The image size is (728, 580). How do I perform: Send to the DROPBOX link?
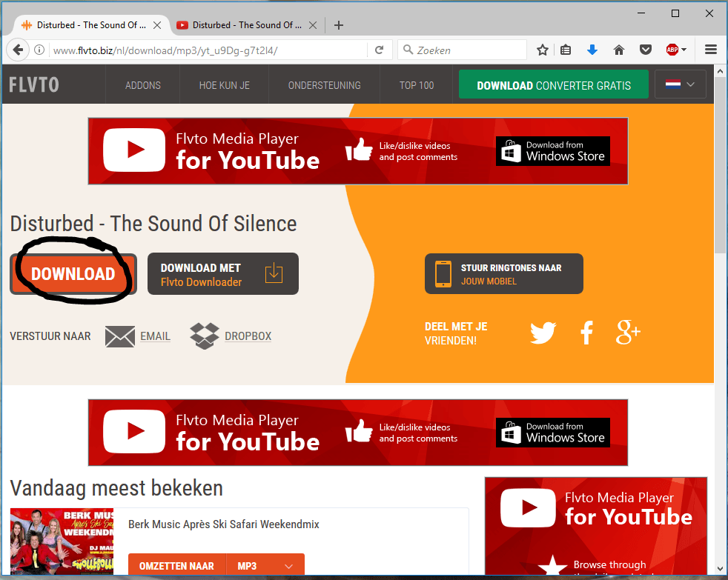pos(248,336)
